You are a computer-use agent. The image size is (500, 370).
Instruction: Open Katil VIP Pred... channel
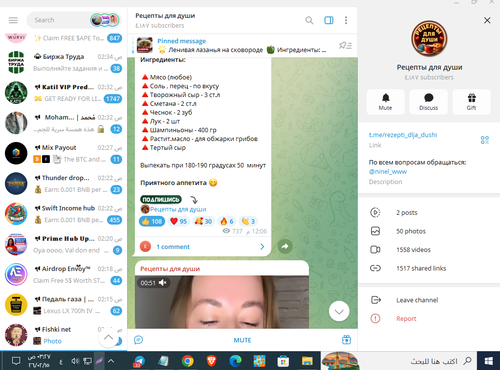[x=63, y=93]
